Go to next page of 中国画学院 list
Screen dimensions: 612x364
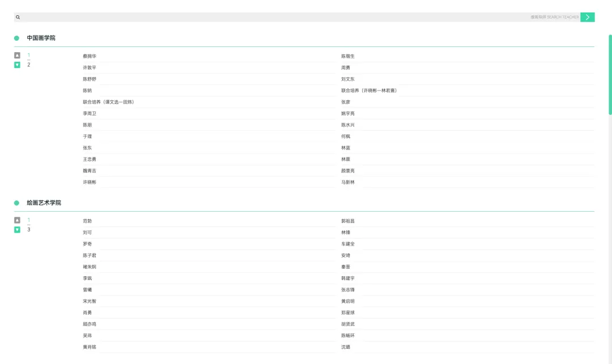[x=17, y=65]
